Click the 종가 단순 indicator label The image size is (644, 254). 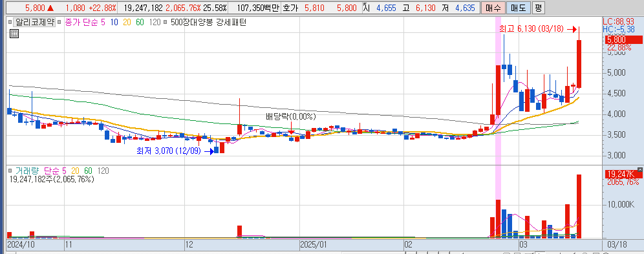coord(81,23)
